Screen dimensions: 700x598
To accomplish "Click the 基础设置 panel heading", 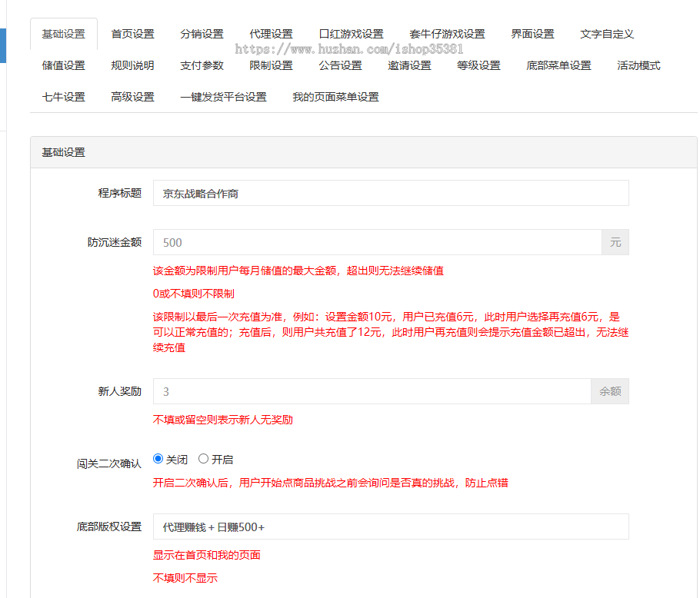I will [363, 152].
